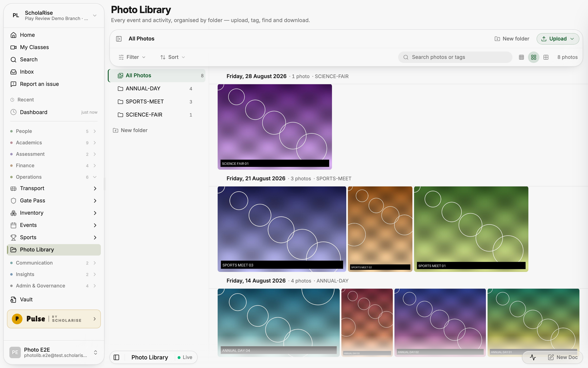Open the recent Dashboard entry
Screen dimensions: 588x368
pos(54,112)
